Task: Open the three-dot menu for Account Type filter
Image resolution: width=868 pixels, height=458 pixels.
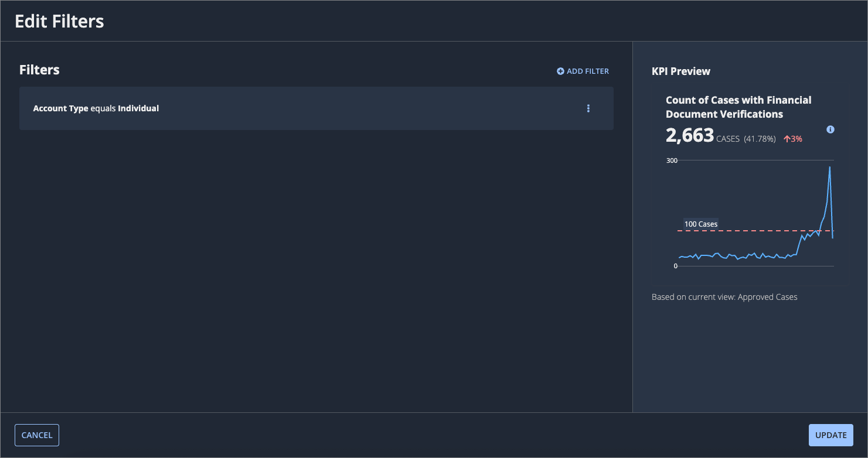Action: (x=588, y=108)
